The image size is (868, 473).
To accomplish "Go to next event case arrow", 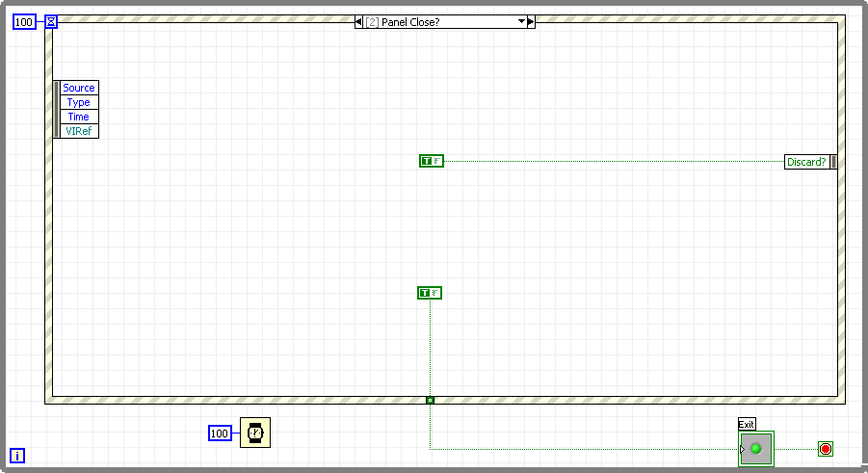I will point(531,22).
